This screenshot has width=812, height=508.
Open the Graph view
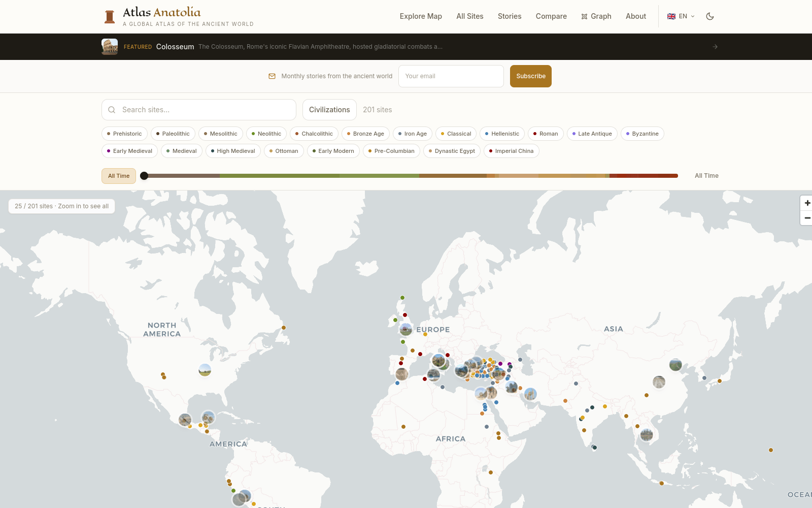click(596, 16)
